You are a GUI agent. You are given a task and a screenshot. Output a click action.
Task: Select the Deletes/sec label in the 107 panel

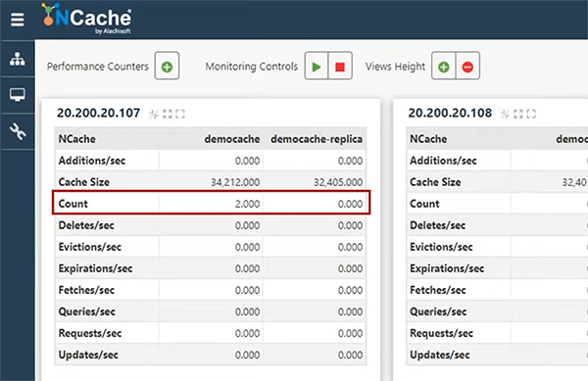pyautogui.click(x=86, y=225)
